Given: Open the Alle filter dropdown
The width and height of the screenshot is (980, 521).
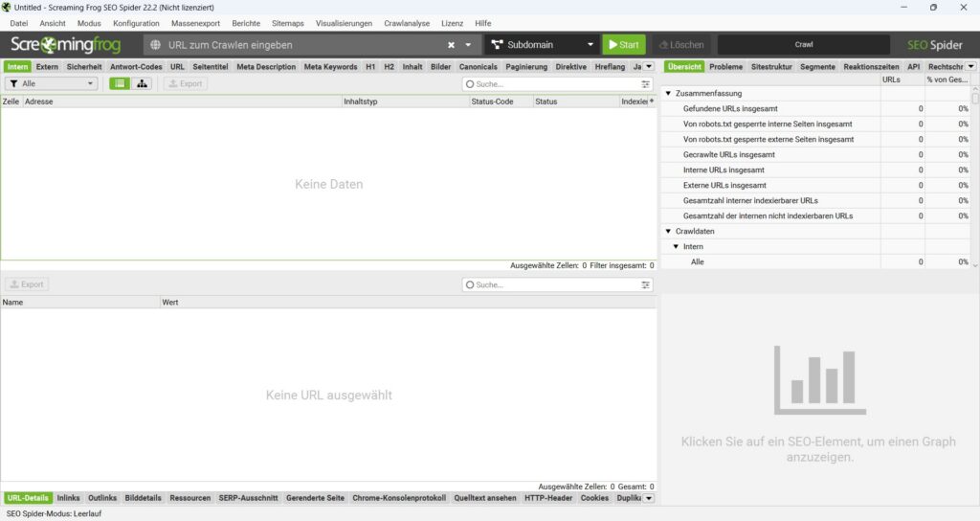Looking at the screenshot, I should coord(52,84).
